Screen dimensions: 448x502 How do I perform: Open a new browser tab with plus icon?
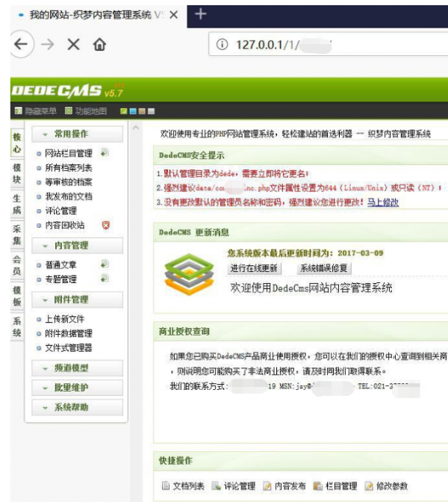pos(200,14)
